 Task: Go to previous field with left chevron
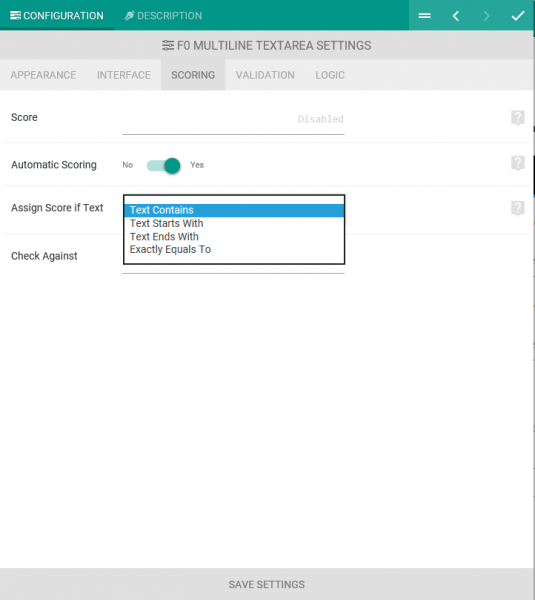(455, 16)
